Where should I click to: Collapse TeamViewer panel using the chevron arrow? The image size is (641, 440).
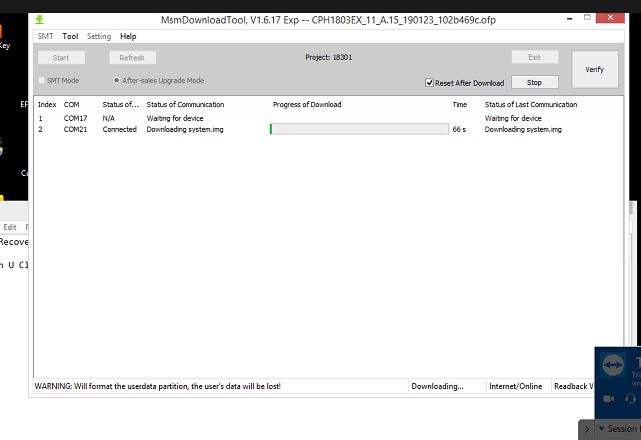tap(587, 429)
